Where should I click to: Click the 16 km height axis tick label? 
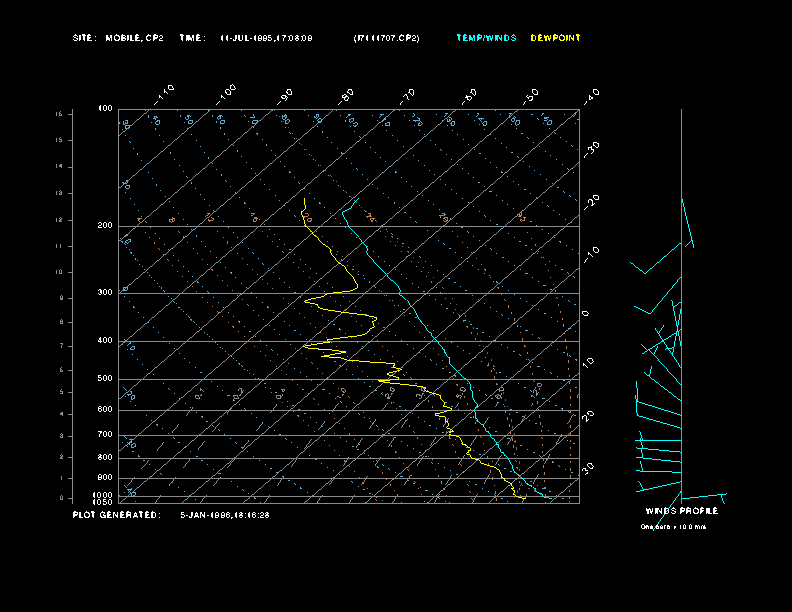click(60, 114)
